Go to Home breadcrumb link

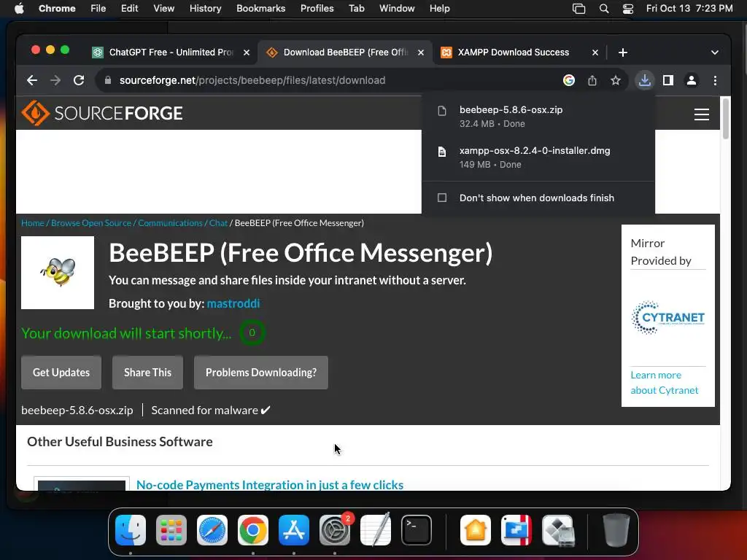click(32, 223)
